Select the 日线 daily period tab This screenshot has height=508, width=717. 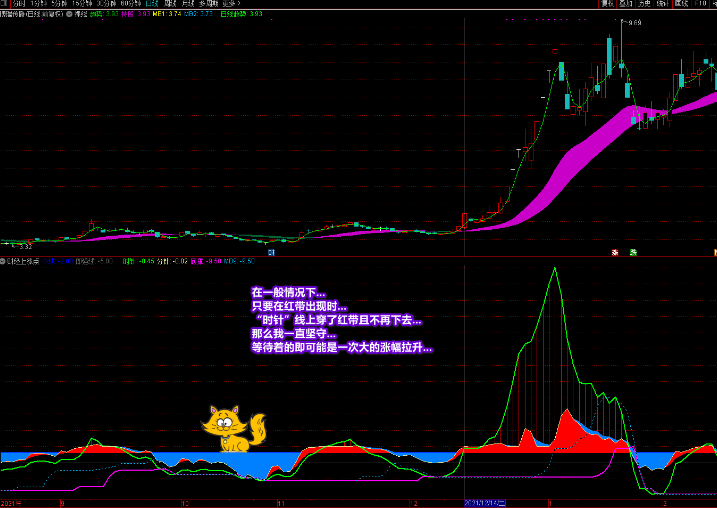[x=152, y=4]
